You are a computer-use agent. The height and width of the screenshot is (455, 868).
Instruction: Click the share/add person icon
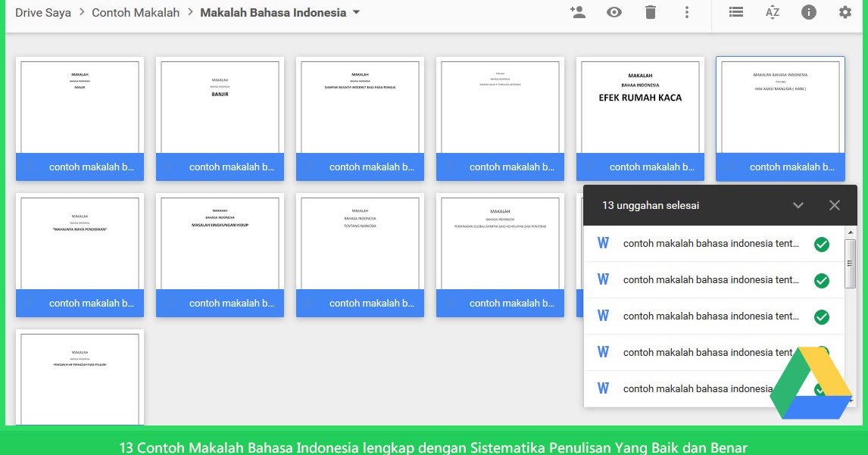pyautogui.click(x=578, y=12)
